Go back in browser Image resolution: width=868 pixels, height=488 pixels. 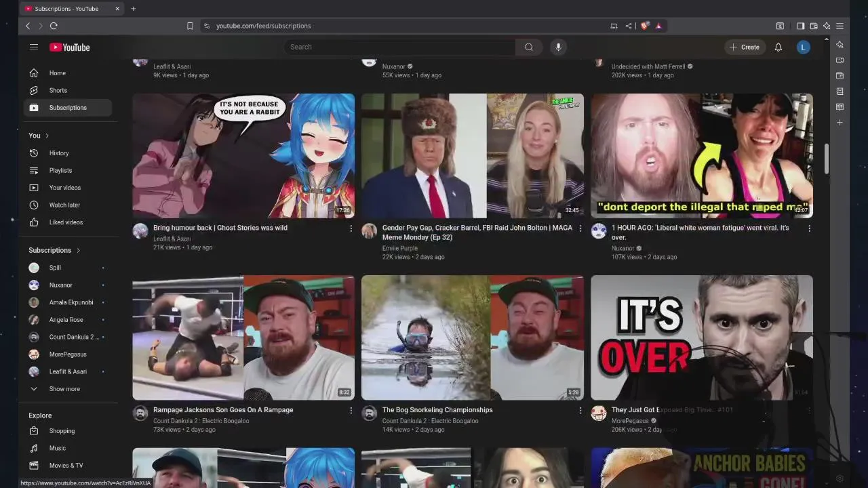(28, 26)
